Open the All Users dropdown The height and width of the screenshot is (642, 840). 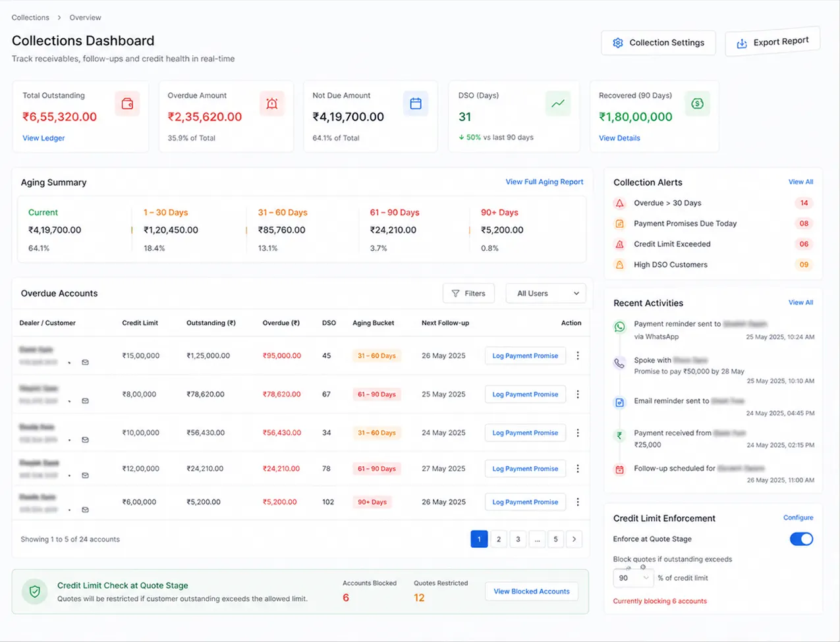tap(546, 294)
